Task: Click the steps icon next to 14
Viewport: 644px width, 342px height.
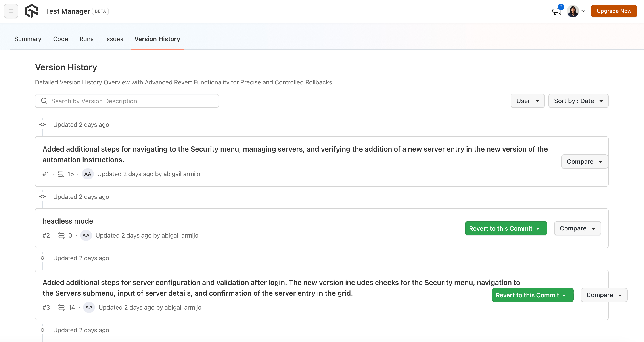Action: (x=61, y=307)
